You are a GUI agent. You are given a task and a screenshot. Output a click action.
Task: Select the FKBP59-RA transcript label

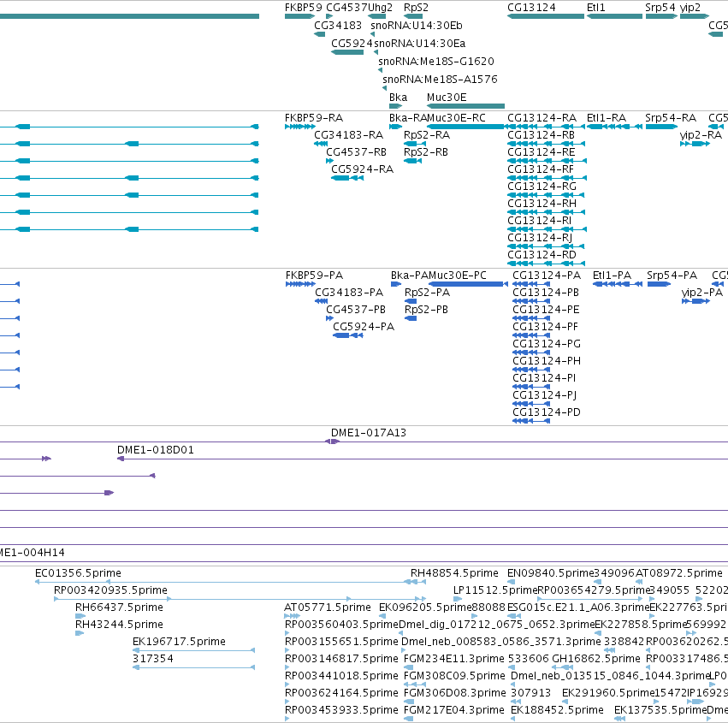click(x=314, y=118)
